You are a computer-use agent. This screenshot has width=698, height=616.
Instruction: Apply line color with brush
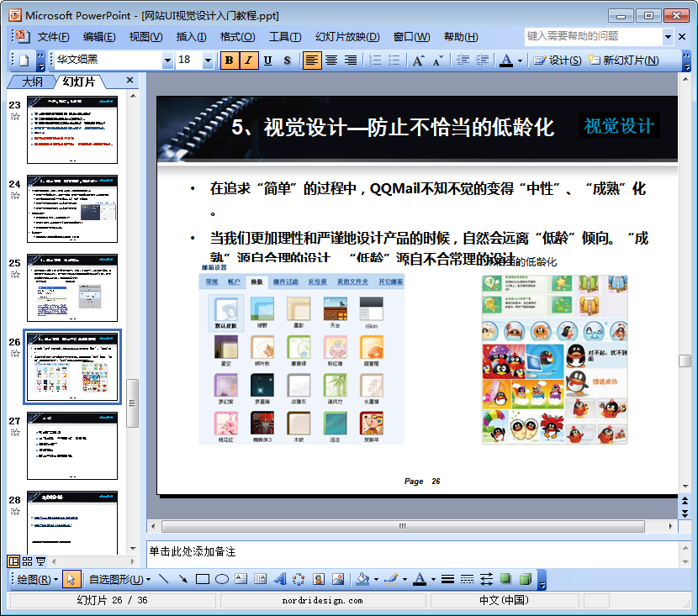point(391,579)
